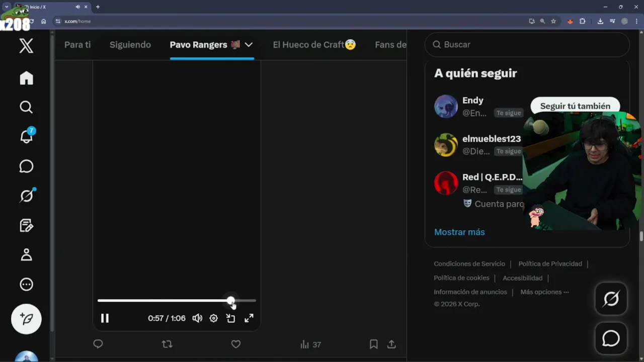This screenshot has width=644, height=362.
Task: Seek on the video progress bar
Action: click(177, 301)
